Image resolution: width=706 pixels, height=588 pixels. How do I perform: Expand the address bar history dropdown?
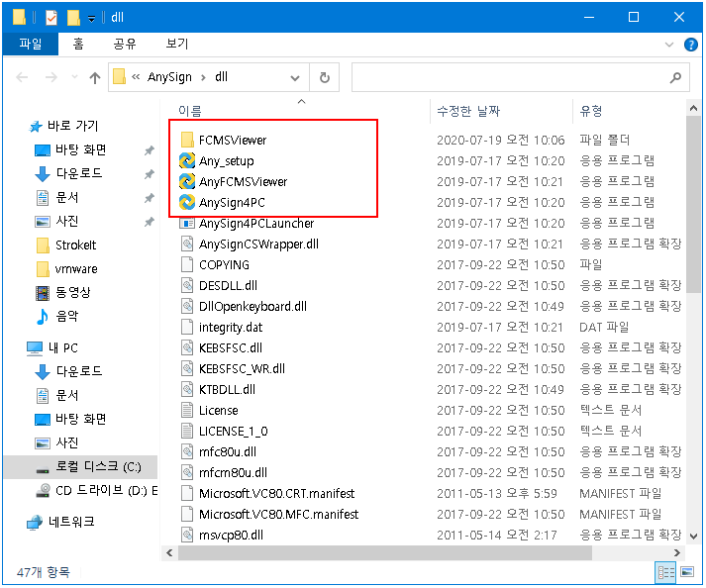[x=295, y=78]
